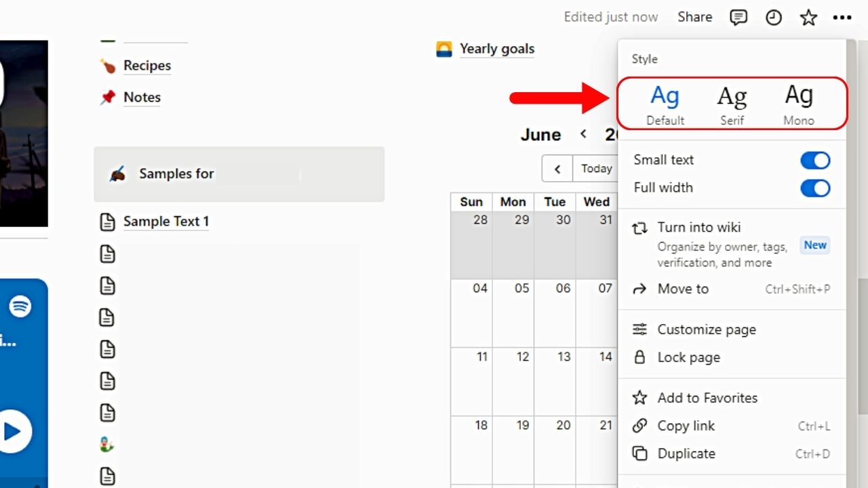The width and height of the screenshot is (868, 488).
Task: Disable the Full width toggle
Action: click(814, 188)
